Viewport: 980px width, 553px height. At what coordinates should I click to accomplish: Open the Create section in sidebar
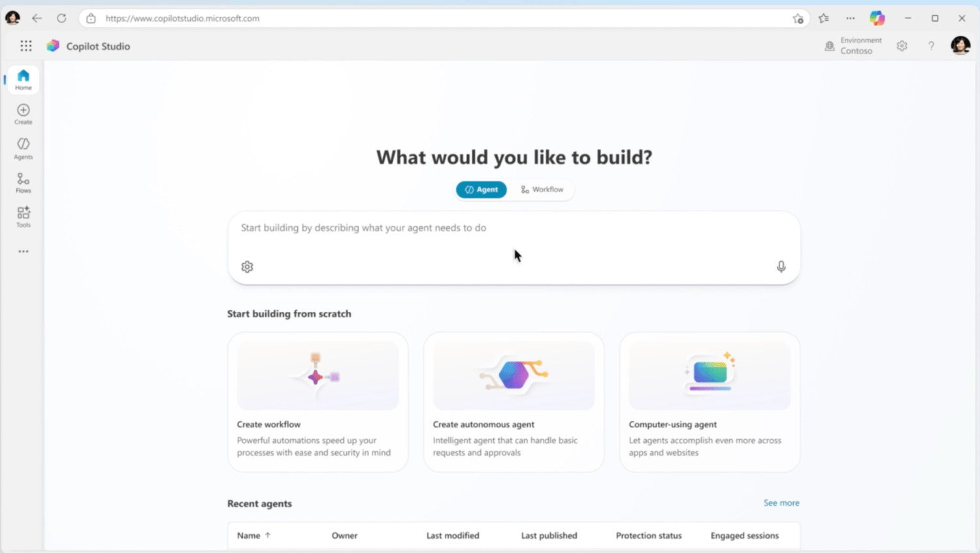point(24,114)
